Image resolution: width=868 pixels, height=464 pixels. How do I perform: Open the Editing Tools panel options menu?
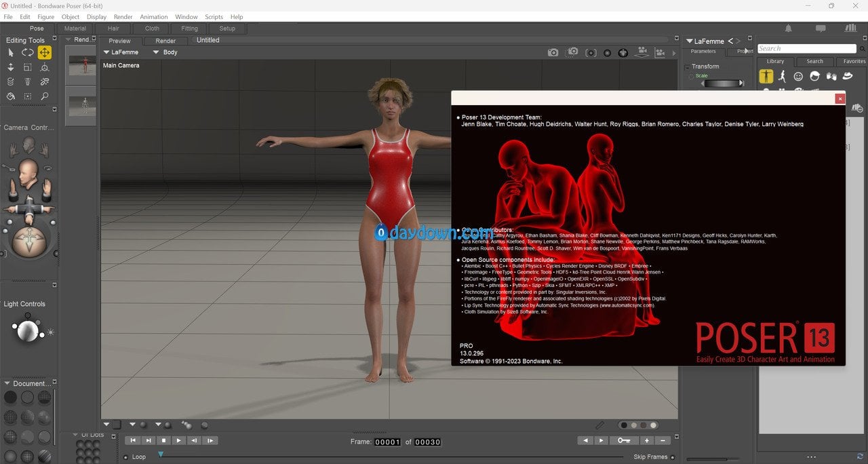[x=54, y=39]
